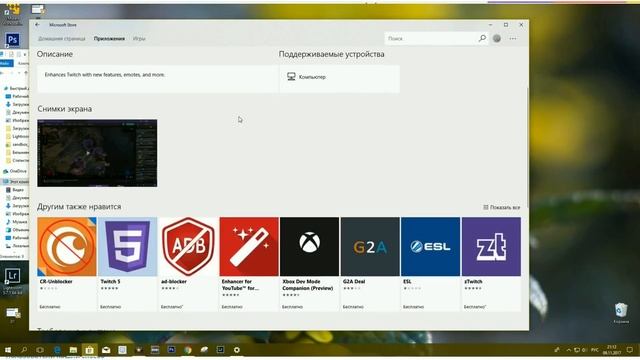
Task: Open the three-dots more menu in Store
Action: point(513,39)
